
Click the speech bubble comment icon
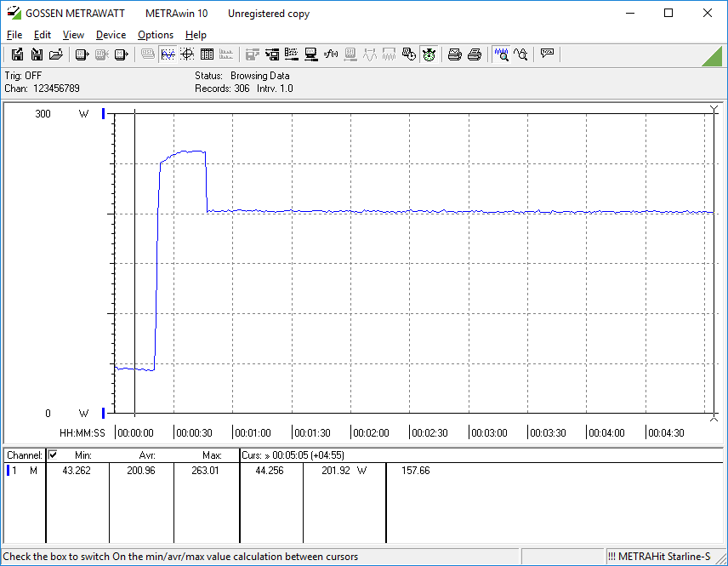pyautogui.click(x=547, y=54)
